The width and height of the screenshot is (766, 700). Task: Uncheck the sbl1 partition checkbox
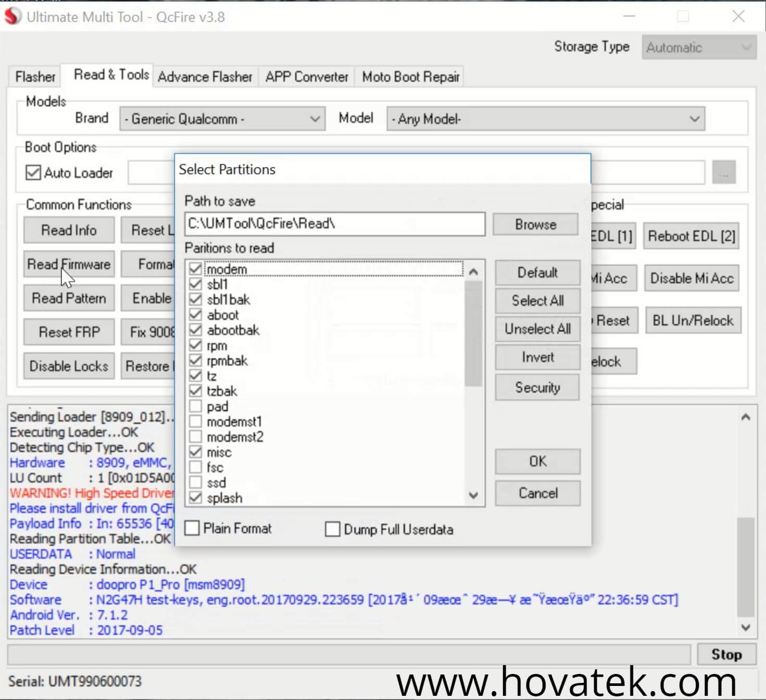pos(195,284)
